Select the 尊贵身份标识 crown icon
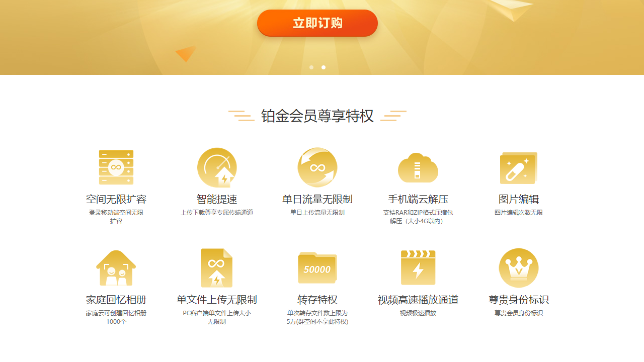Viewport: 644px width, 362px height. 519,267
